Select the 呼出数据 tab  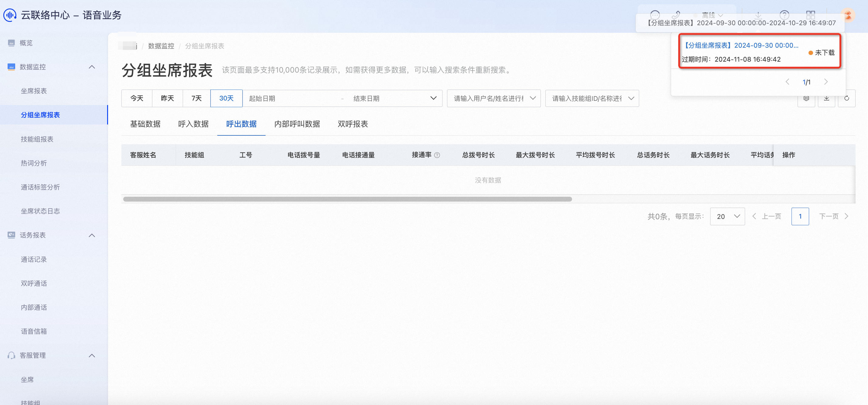[241, 124]
